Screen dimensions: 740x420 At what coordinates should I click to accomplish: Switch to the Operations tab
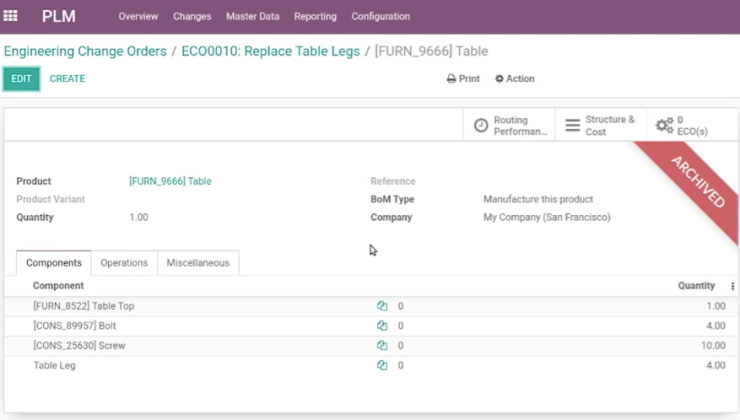(x=124, y=263)
